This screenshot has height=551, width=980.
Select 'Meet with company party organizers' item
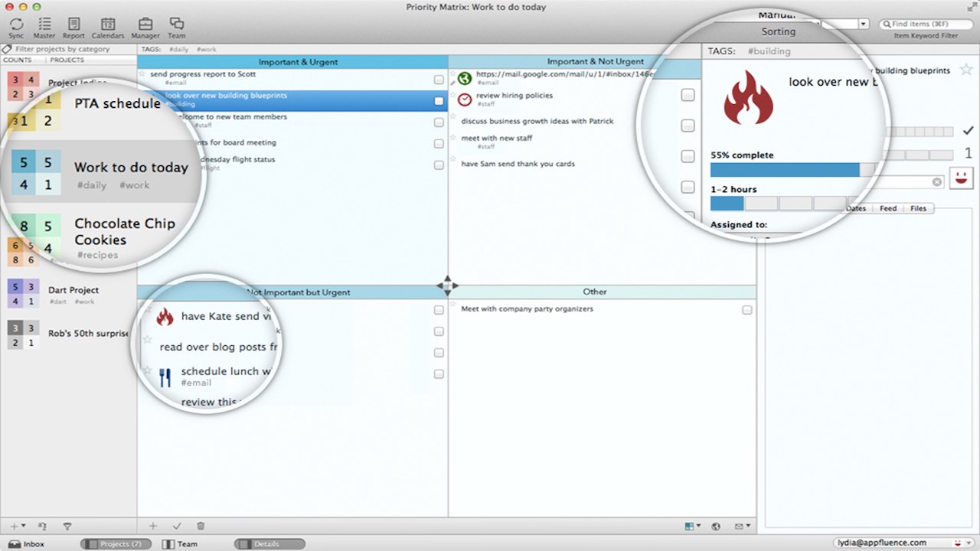[527, 309]
